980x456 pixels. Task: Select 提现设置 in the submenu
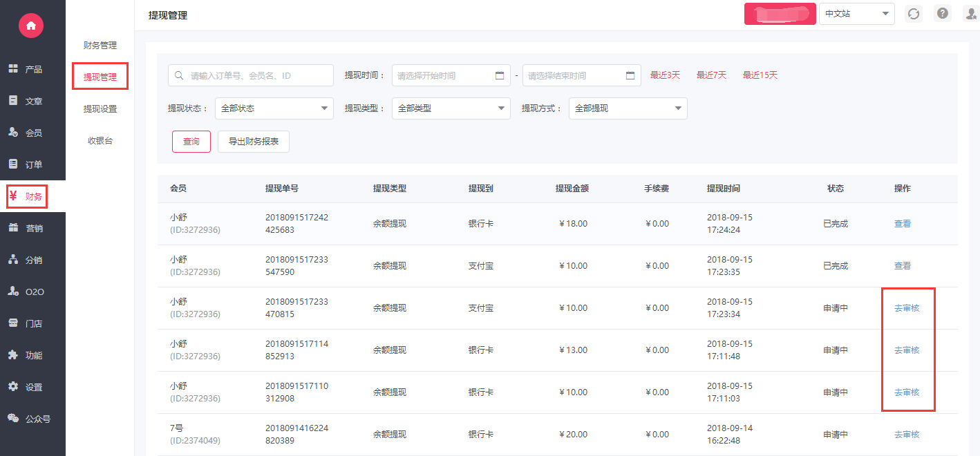100,109
